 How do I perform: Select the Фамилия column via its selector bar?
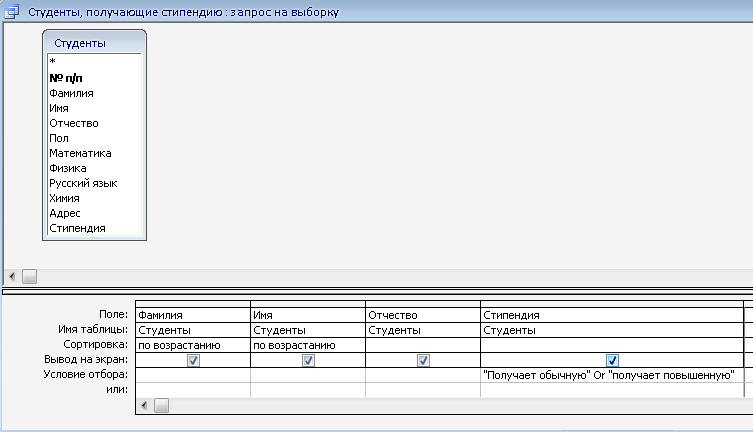(193, 304)
